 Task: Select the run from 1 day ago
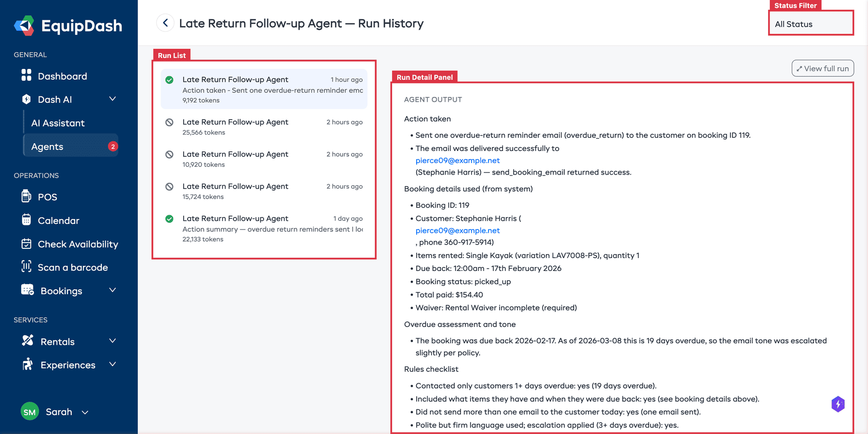coord(263,229)
